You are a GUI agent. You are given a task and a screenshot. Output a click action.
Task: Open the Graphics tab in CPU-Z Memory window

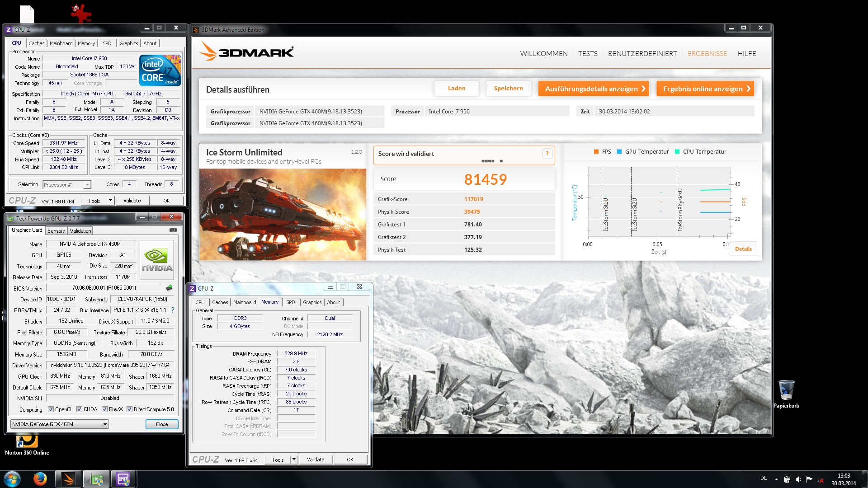[312, 302]
